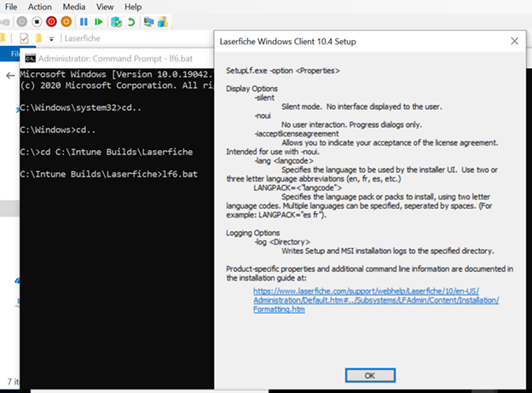Open the Media menu
Image resolution: width=532 pixels, height=393 pixels.
(74, 7)
